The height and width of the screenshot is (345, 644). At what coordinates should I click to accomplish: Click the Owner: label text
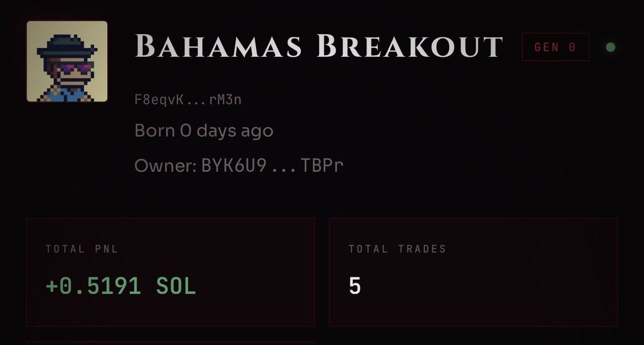pos(165,165)
